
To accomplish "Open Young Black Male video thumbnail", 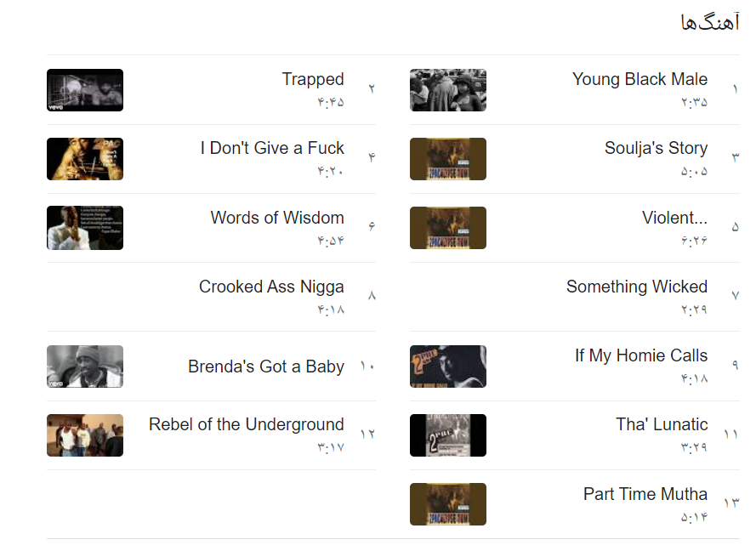I will click(x=447, y=90).
